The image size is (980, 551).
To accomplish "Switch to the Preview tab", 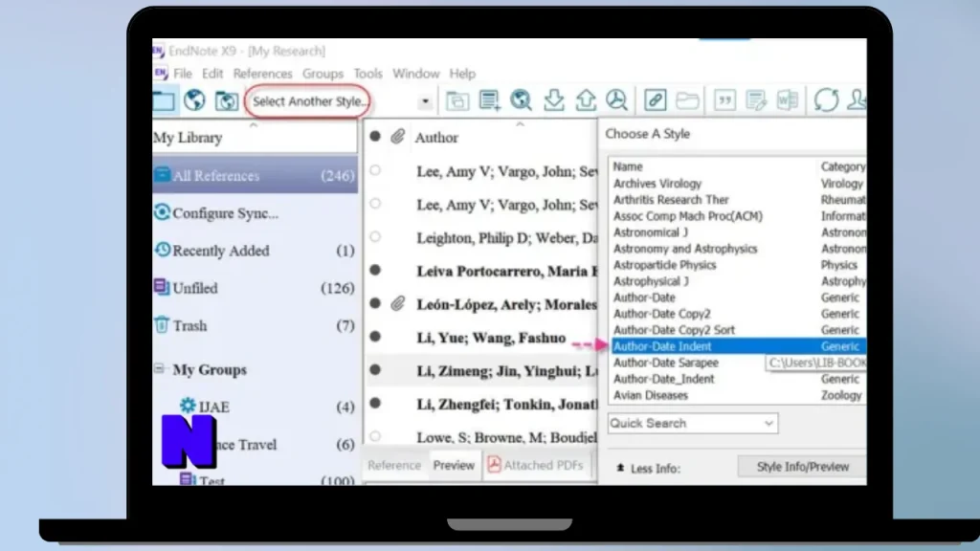I will 454,465.
